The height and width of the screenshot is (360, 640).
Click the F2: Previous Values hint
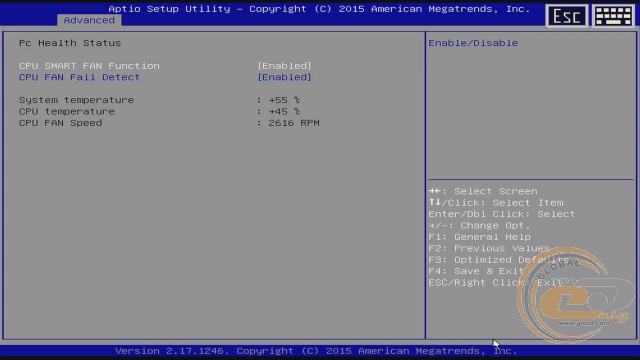tap(489, 249)
